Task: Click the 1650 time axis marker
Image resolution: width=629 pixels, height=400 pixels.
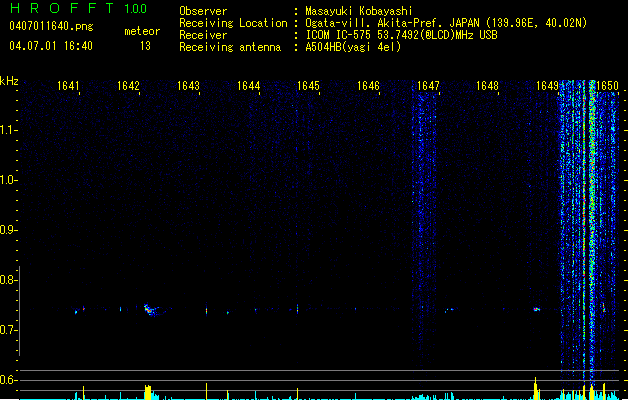Action: [x=607, y=86]
